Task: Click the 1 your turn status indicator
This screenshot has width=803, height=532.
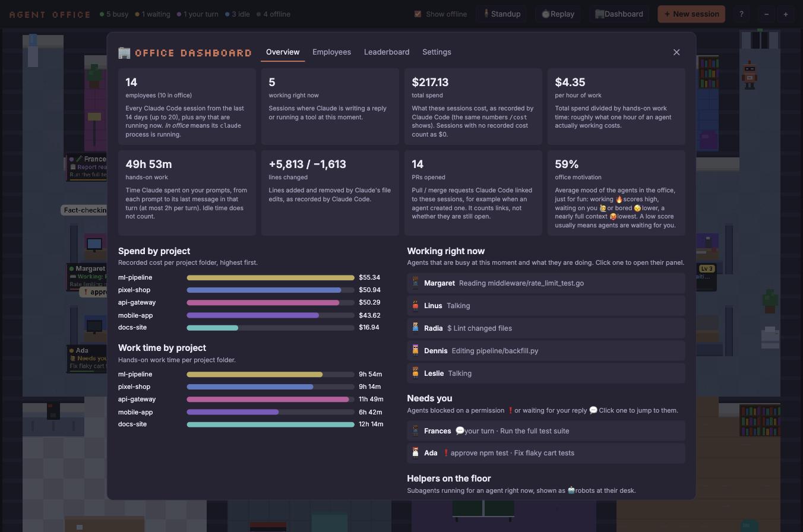Action: [x=198, y=14]
